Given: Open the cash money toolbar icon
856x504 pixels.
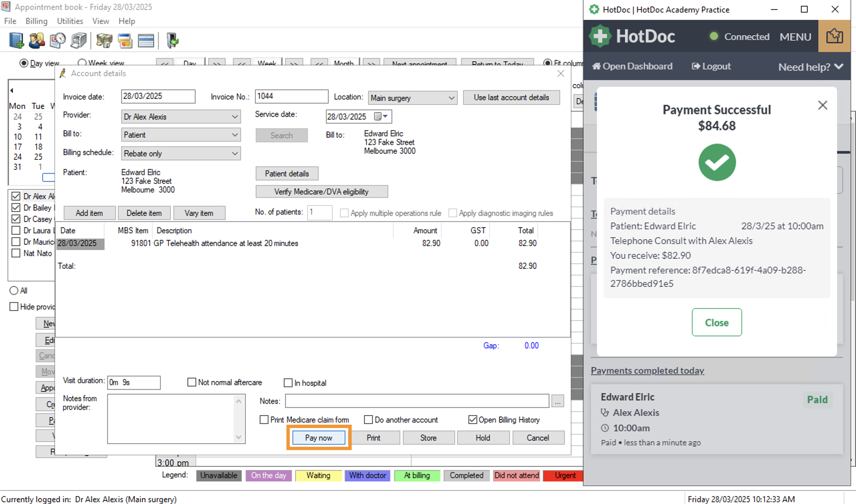Looking at the screenshot, I should point(104,40).
